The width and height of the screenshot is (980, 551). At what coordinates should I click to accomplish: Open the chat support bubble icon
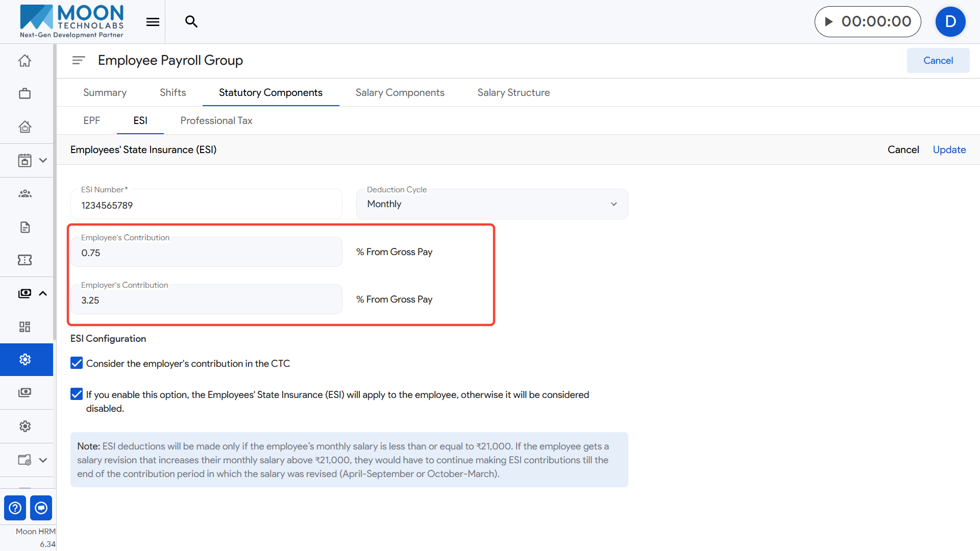click(41, 508)
